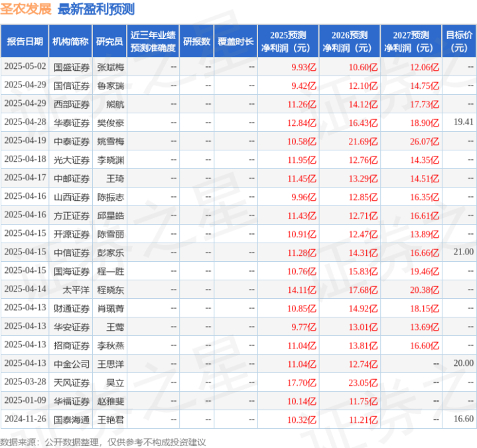This screenshot has width=477, height=448.
Task: Click the 圣农发展 title text
Action: pyautogui.click(x=26, y=9)
